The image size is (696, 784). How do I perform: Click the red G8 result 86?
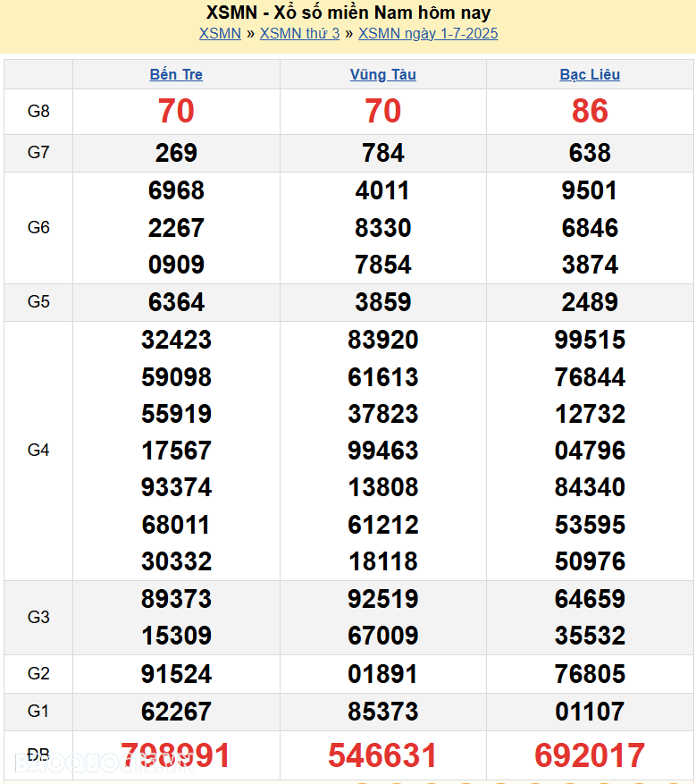tap(590, 111)
